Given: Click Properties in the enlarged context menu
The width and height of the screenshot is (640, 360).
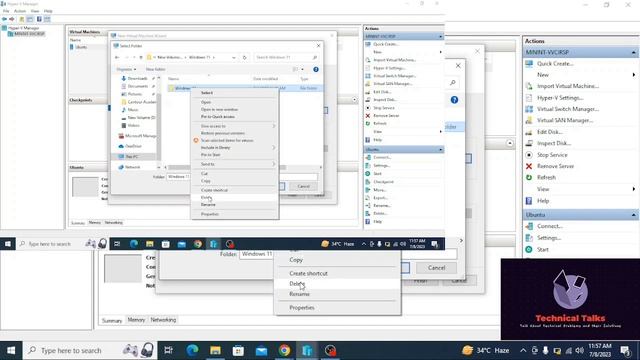Looking at the screenshot, I should coord(302,307).
